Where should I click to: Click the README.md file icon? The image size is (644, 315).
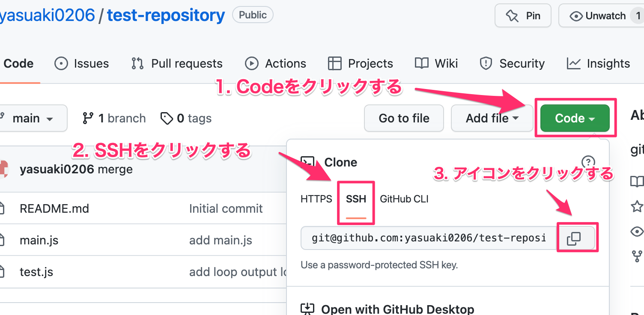point(3,208)
